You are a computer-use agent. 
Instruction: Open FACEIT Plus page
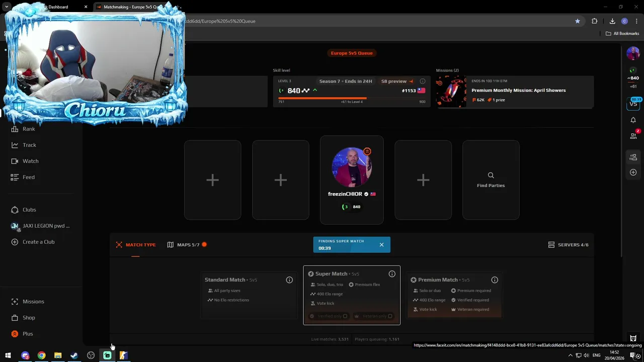tap(22, 334)
